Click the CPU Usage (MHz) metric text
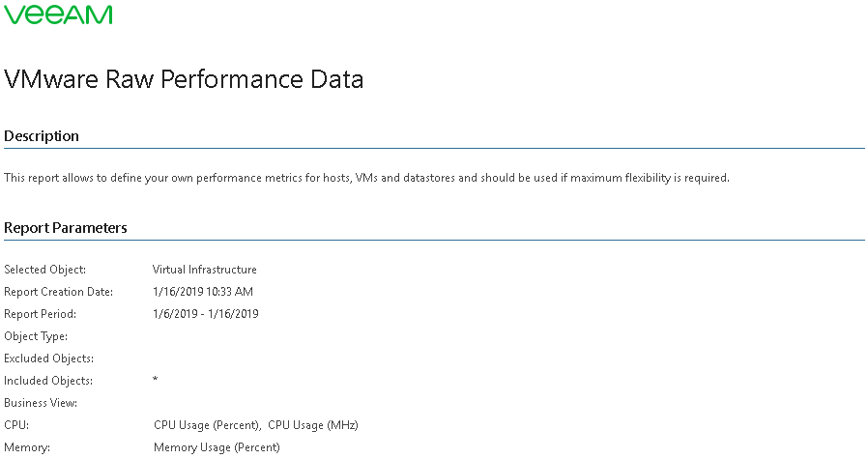The height and width of the screenshot is (459, 868). [x=313, y=425]
